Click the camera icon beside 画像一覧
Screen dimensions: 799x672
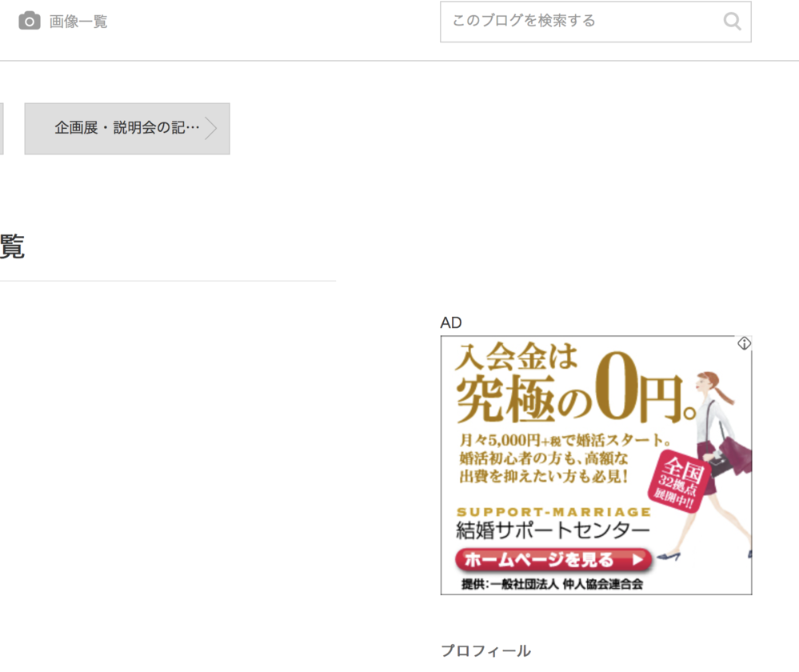(x=30, y=22)
